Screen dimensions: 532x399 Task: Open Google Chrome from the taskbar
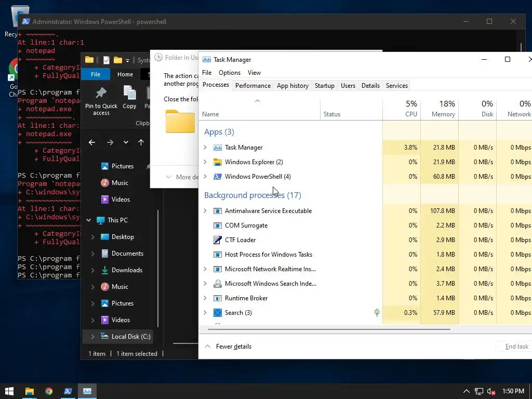(x=49, y=391)
